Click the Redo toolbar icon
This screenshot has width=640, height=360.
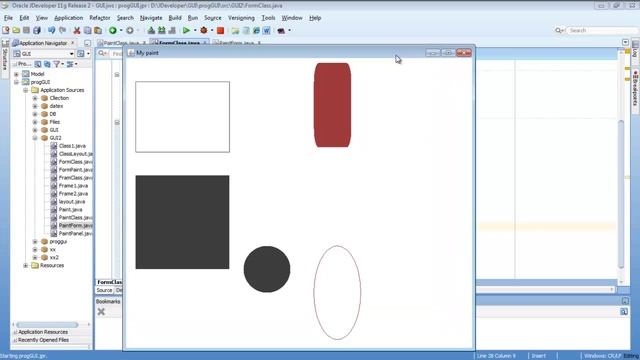62,30
